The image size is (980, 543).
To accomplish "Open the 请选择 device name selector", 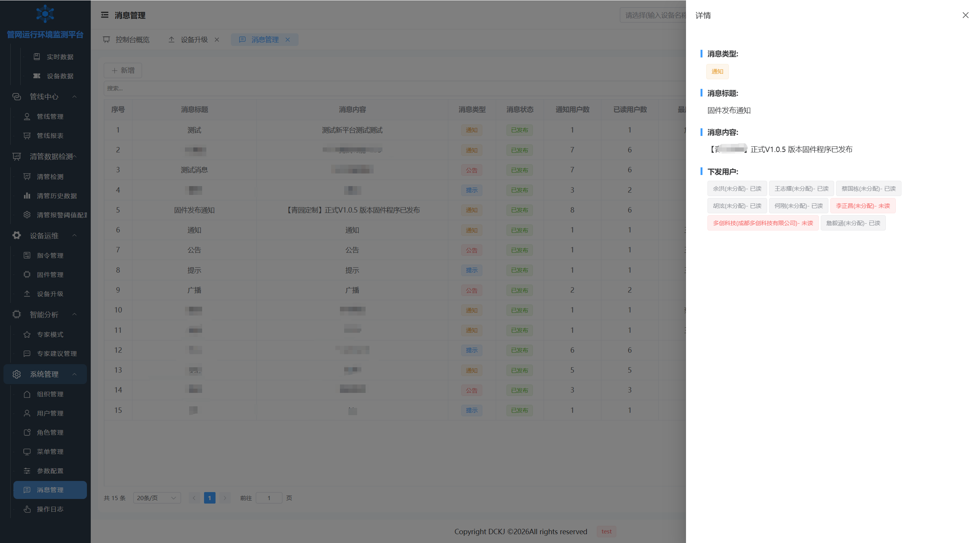I will 653,15.
